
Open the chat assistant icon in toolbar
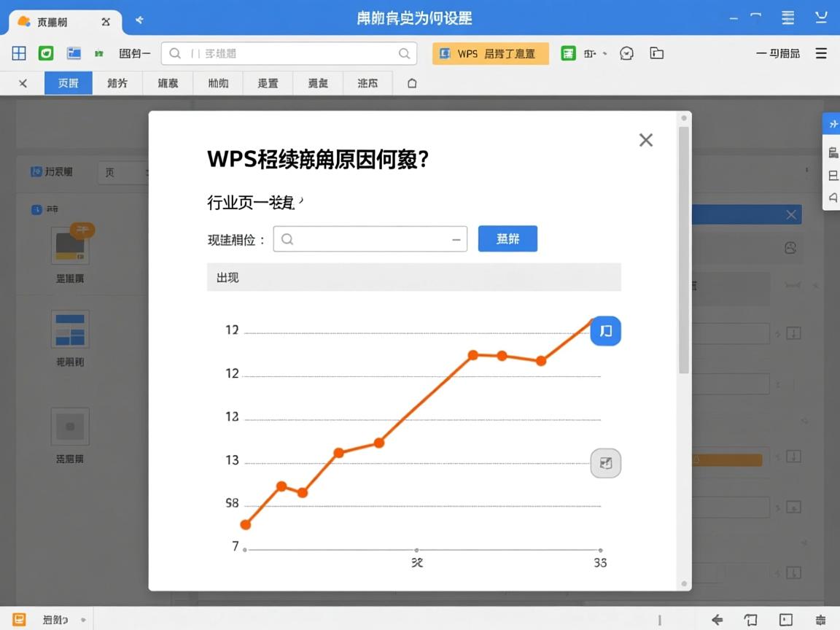(x=627, y=53)
